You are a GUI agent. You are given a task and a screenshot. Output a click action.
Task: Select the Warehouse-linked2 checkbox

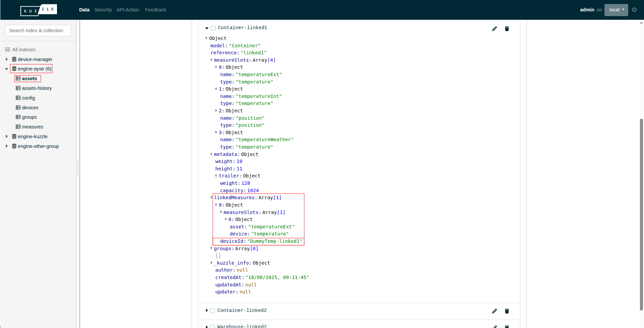(x=213, y=326)
